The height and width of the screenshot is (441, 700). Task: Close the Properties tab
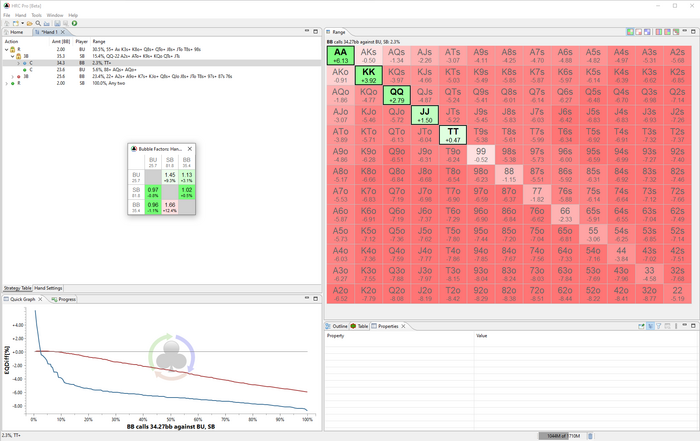[x=403, y=326]
